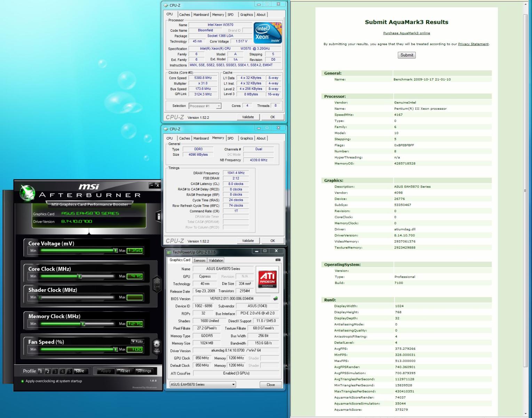
Task: Minimize the MSI Afterburner window
Action: 151,185
